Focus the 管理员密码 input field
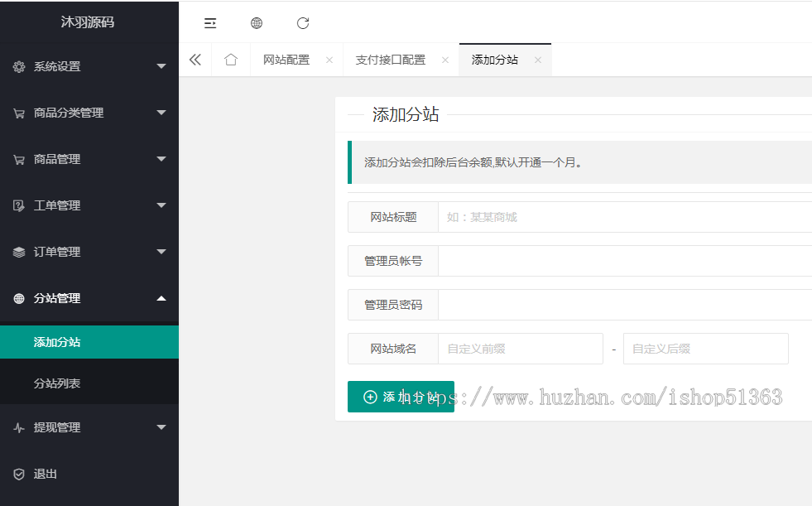 point(625,305)
